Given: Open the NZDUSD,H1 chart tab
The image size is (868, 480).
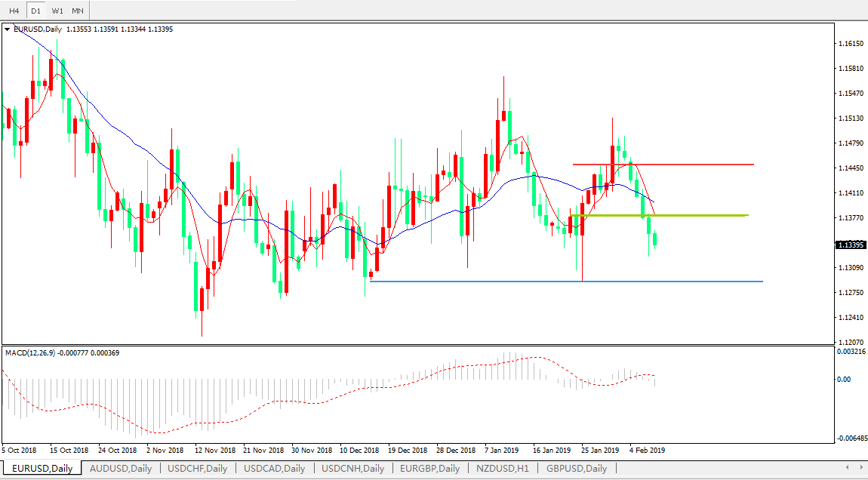Looking at the screenshot, I should [502, 469].
